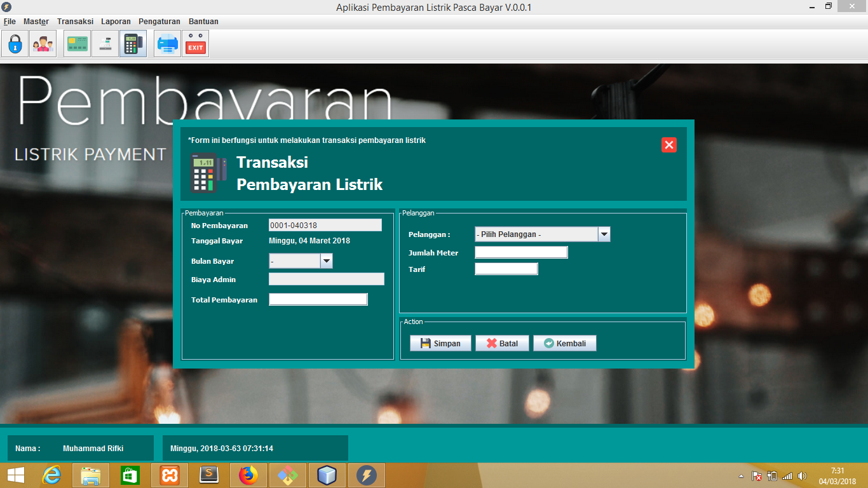Click the Simpan button
This screenshot has width=868, height=488.
click(x=440, y=342)
